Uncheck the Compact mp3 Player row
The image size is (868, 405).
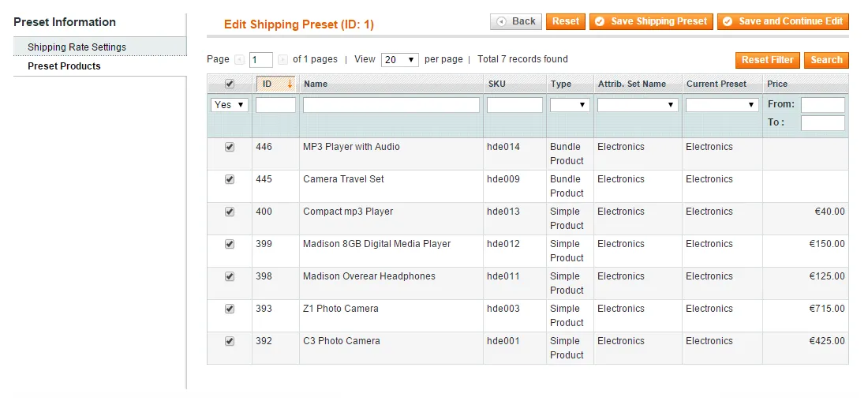pyautogui.click(x=230, y=212)
